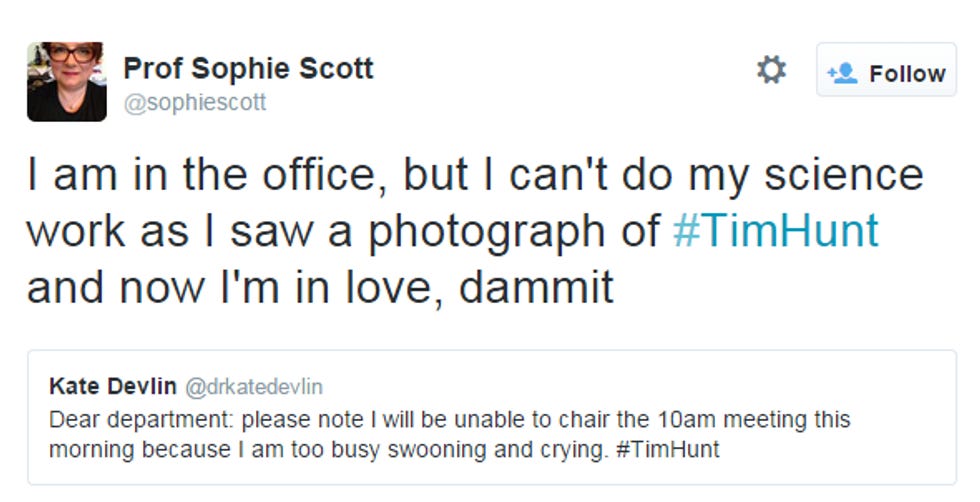
Task: Click Kate Devlin's name in quoted tweet
Action: click(x=112, y=386)
